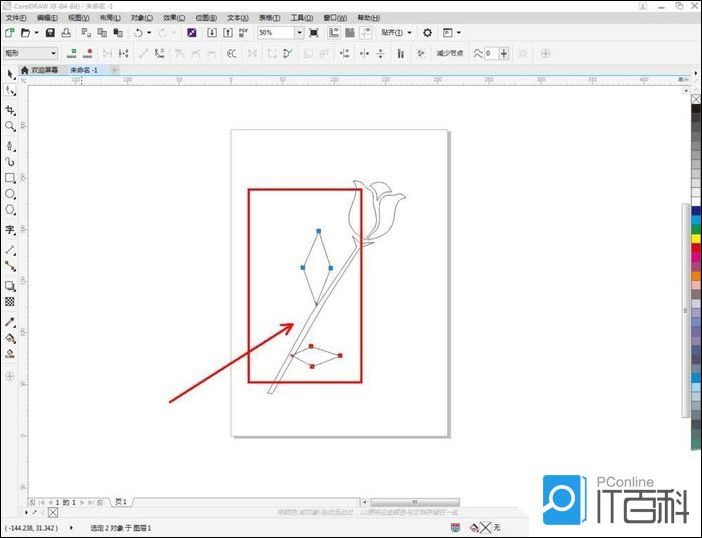Select the Drop Shadow tool

[10, 286]
